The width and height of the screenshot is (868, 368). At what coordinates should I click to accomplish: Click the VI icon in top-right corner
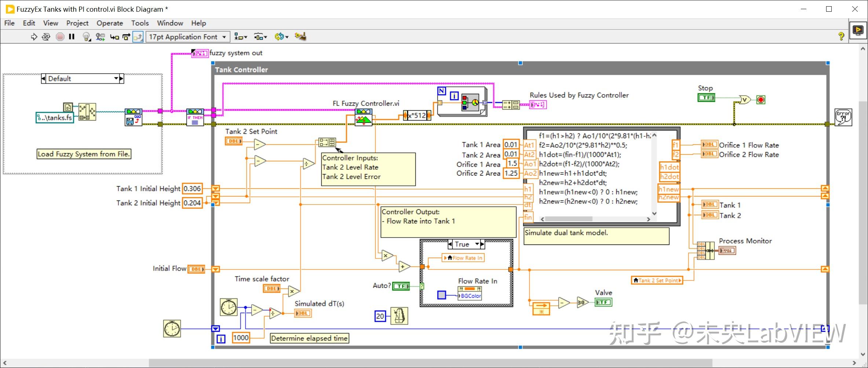click(x=858, y=30)
